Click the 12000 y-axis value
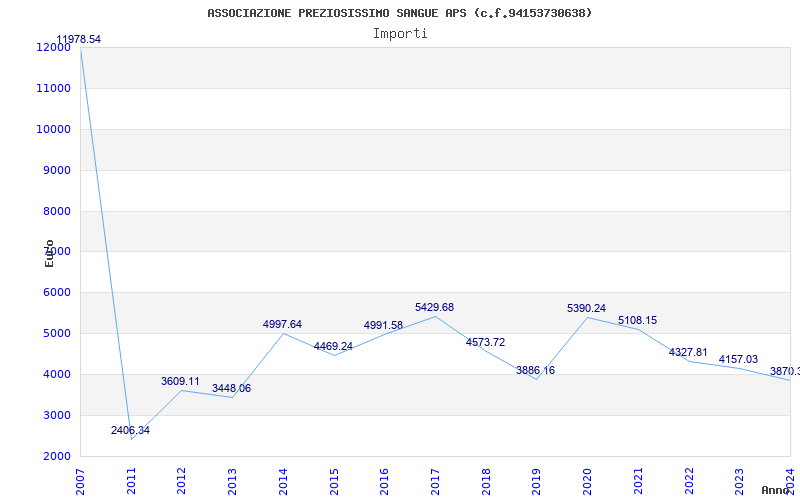Image resolution: width=800 pixels, height=500 pixels. 53,47
